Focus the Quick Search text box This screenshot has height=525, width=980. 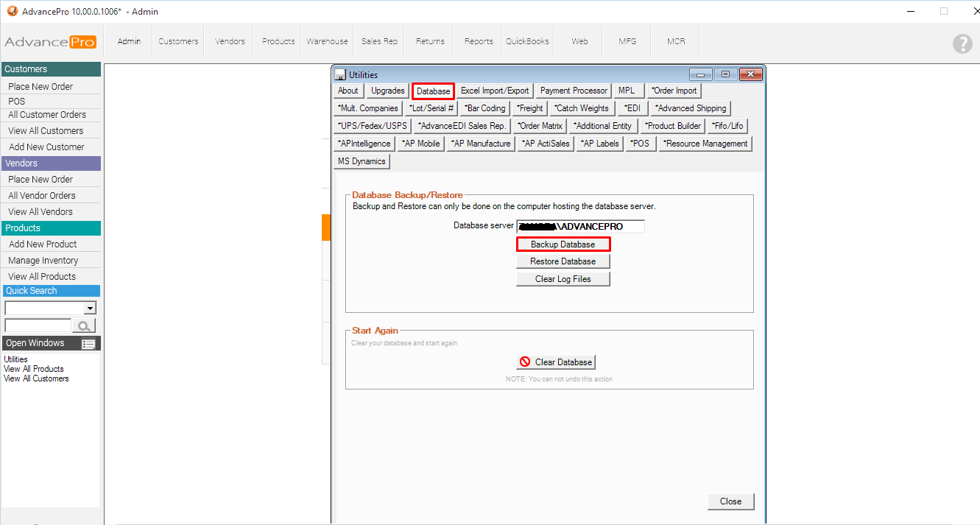38,325
